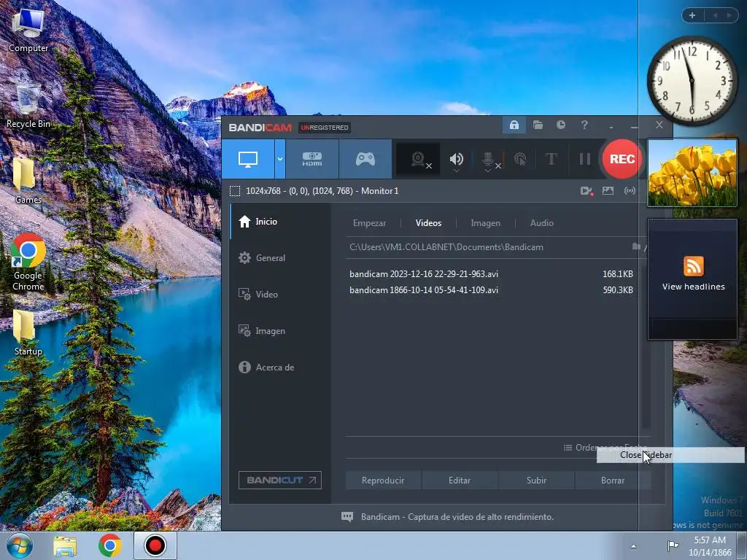Toggle the text overlay icon
Image resolution: width=747 pixels, height=560 pixels.
click(551, 159)
